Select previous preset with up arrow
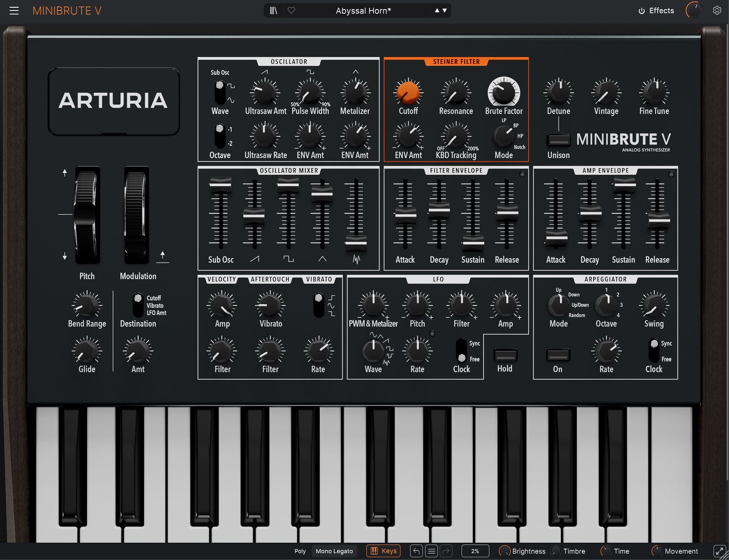 [437, 10]
